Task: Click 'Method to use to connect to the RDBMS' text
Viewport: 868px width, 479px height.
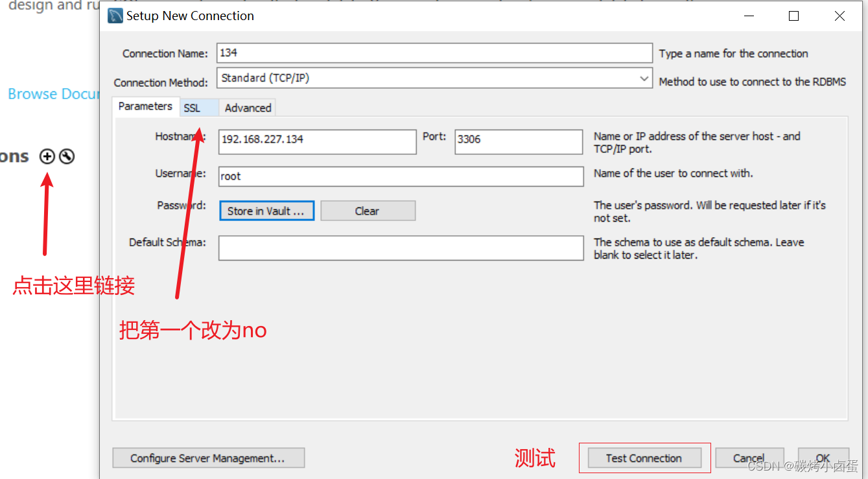Action: click(x=753, y=82)
